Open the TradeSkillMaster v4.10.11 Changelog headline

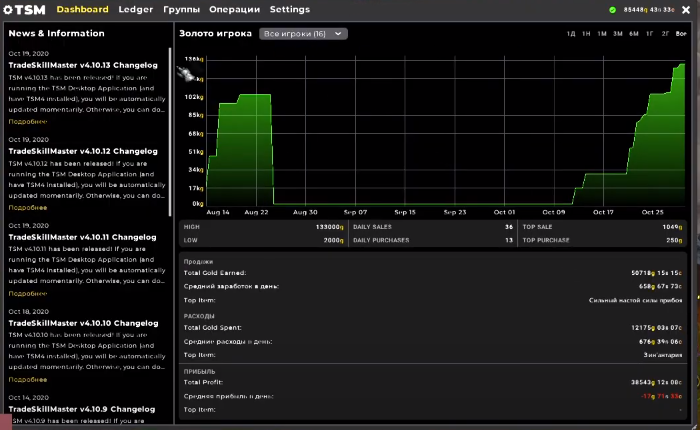pyautogui.click(x=83, y=238)
